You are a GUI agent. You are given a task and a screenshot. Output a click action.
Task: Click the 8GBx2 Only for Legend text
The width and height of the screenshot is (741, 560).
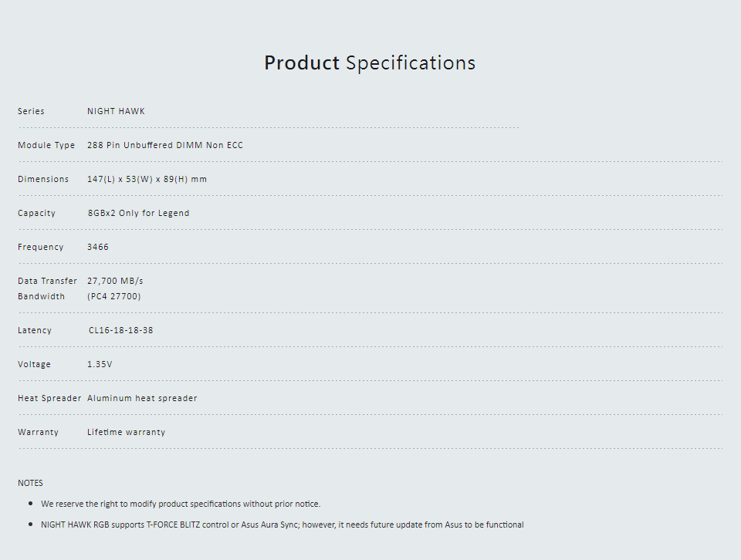point(138,213)
